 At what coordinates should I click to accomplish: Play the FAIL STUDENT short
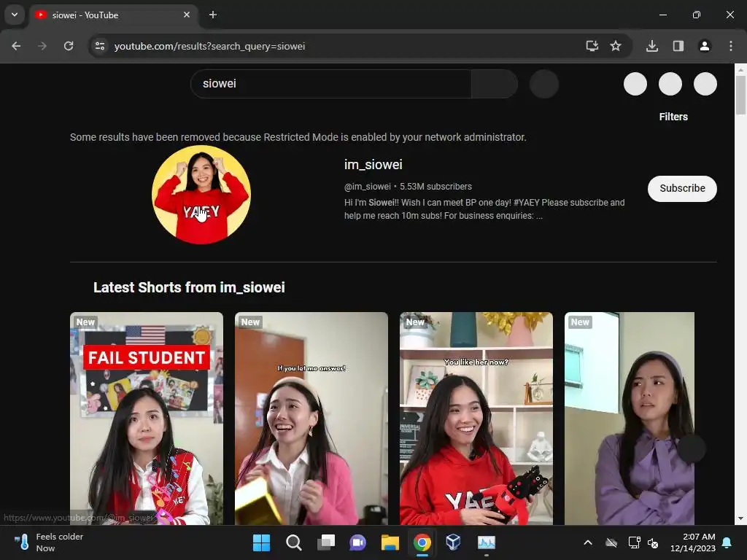tap(146, 419)
